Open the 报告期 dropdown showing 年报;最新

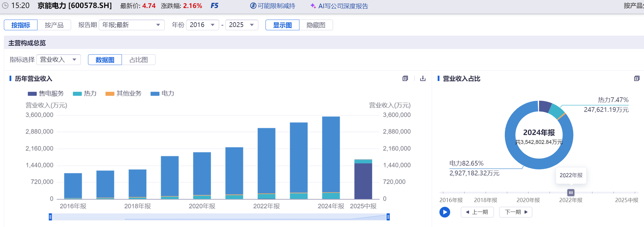click(131, 25)
